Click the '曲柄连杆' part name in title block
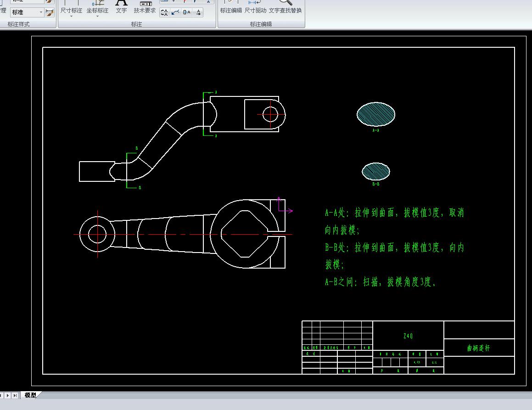532x410 pixels. point(479,348)
